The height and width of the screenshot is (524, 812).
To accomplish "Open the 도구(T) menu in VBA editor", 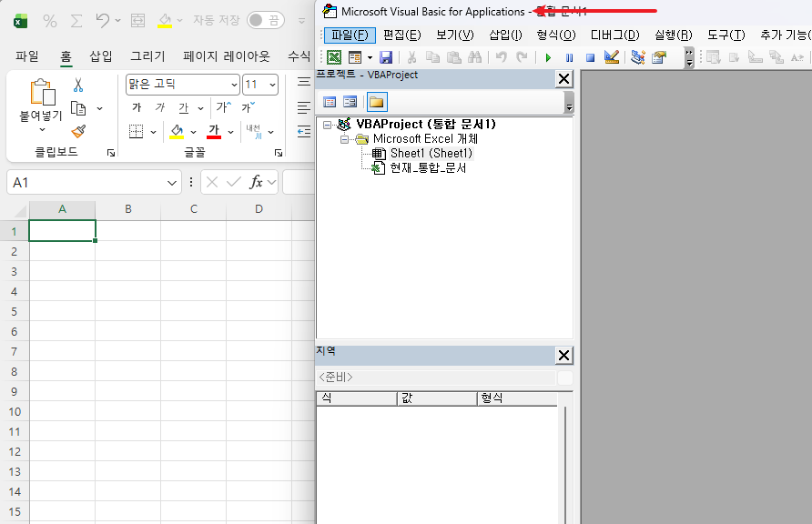I will (726, 35).
